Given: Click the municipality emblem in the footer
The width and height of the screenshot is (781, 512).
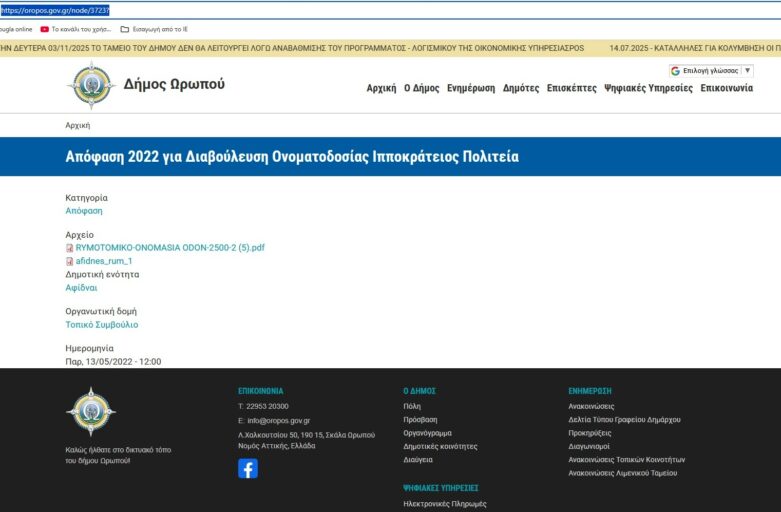Looking at the screenshot, I should [91, 411].
